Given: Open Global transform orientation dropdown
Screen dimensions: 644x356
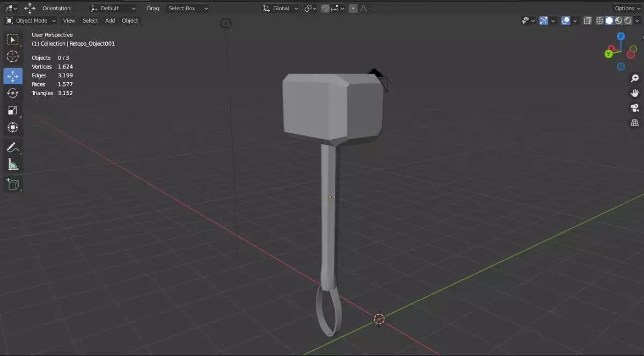Looking at the screenshot, I should point(280,9).
